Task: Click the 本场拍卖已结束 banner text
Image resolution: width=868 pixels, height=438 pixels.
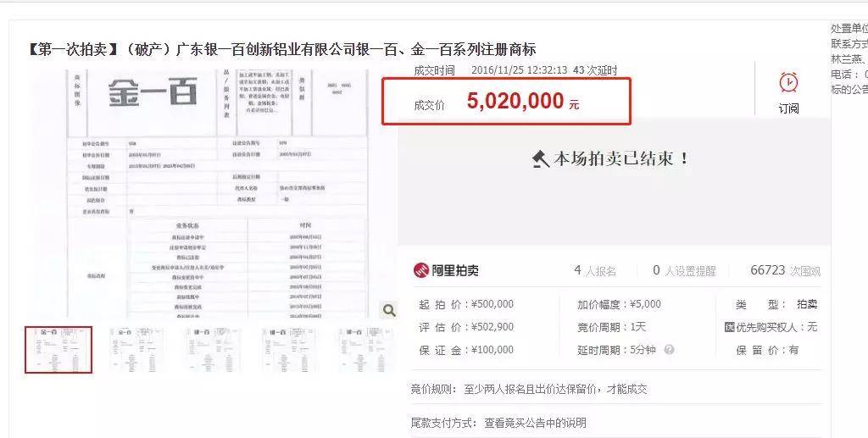Action: coord(621,159)
